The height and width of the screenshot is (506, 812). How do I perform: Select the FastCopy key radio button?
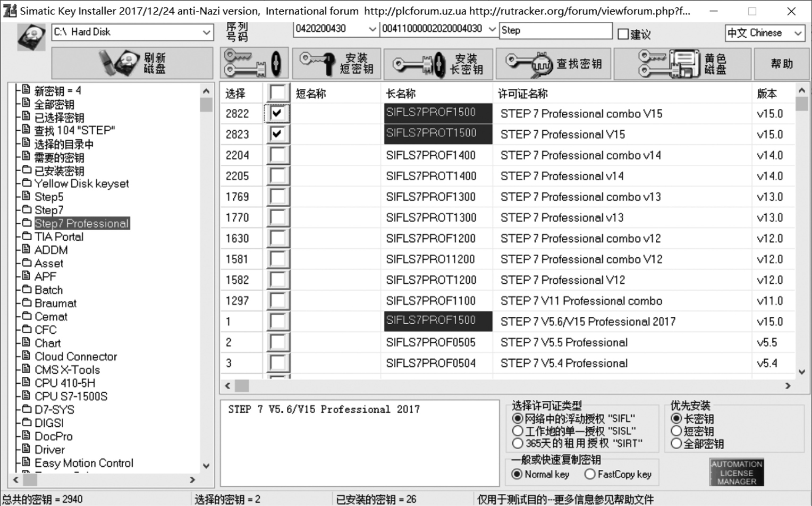point(590,474)
